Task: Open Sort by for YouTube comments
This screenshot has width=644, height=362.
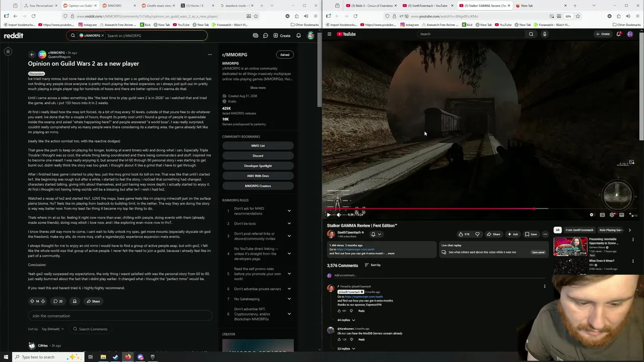Action: (x=373, y=265)
